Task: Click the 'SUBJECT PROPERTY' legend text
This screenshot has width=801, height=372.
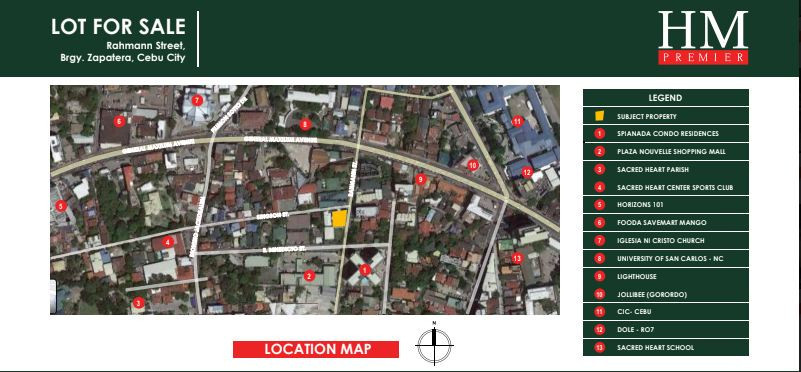Action: (x=647, y=117)
